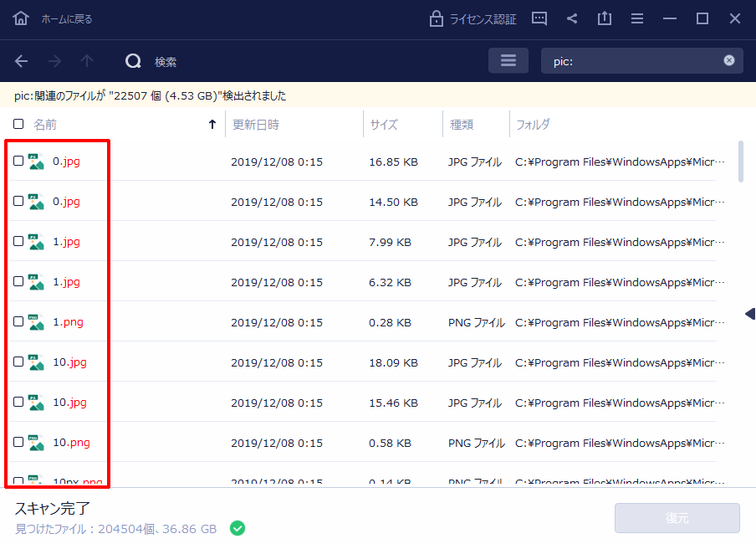Screen dimensions: 756x544
Task: Open the feedback speech bubble icon
Action: pos(539,18)
